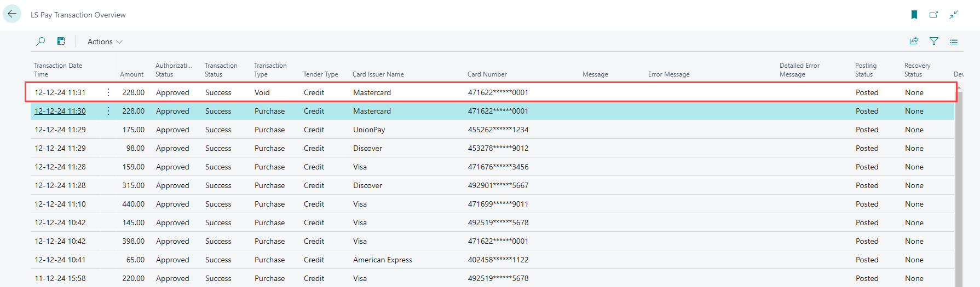Image resolution: width=980 pixels, height=287 pixels.
Task: Click the Posting Status column header
Action: [866, 70]
